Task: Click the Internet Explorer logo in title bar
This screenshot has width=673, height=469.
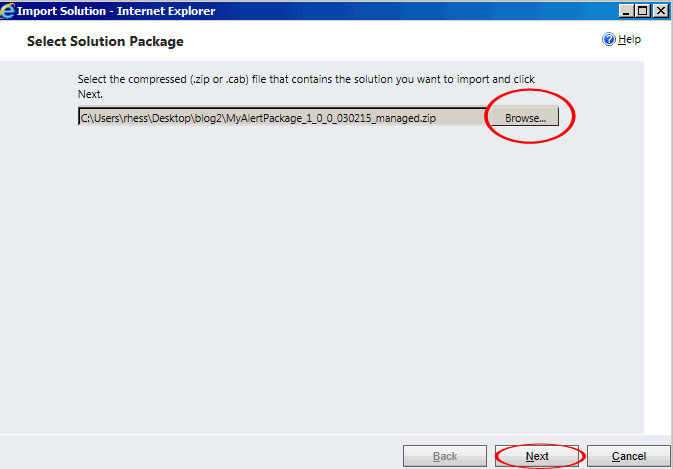Action: [x=7, y=11]
